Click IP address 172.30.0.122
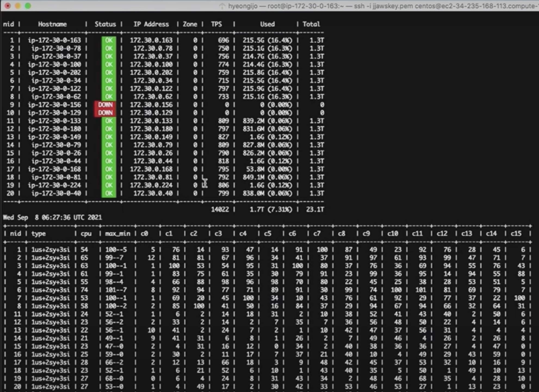Viewport: 539px width, 392px height. [x=151, y=89]
